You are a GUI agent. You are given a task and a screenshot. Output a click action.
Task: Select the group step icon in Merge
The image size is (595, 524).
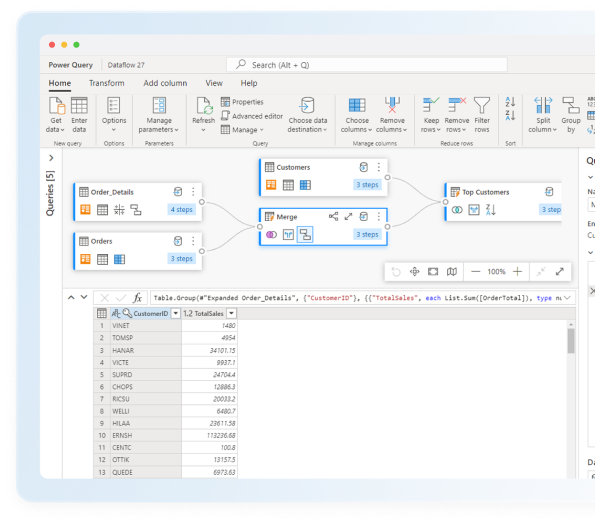(x=305, y=234)
